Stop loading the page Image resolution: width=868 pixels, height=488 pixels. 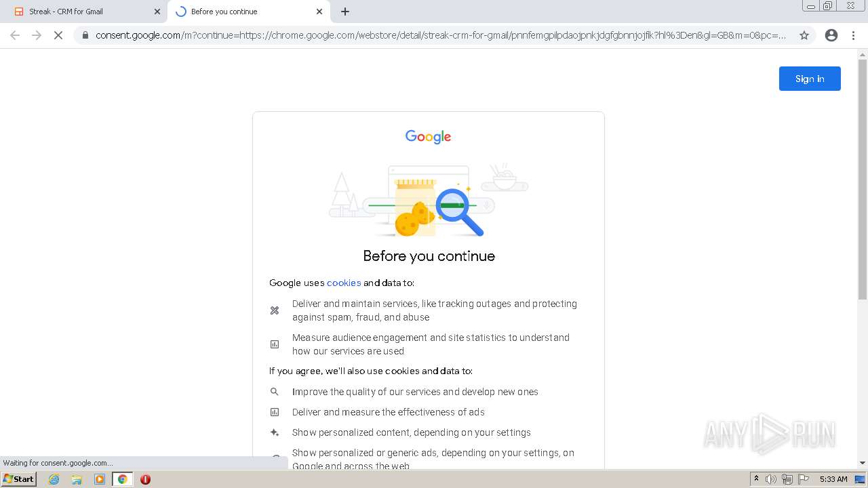point(58,35)
